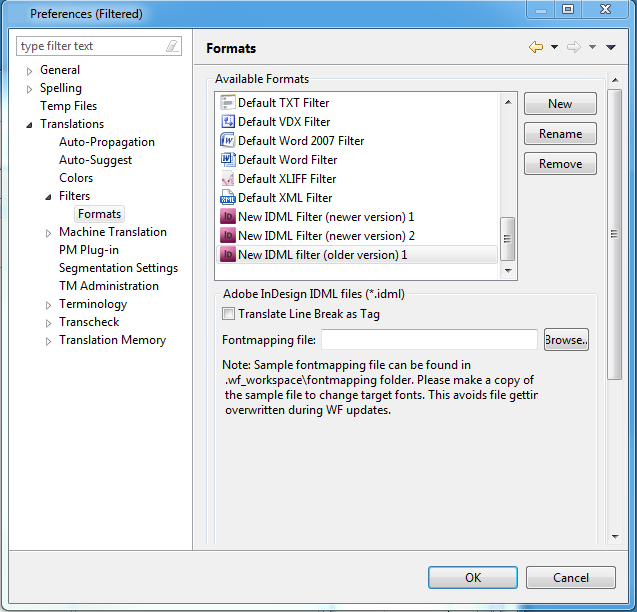The height and width of the screenshot is (612, 637).
Task: Open the forward history dropdown arrow
Action: 592,47
